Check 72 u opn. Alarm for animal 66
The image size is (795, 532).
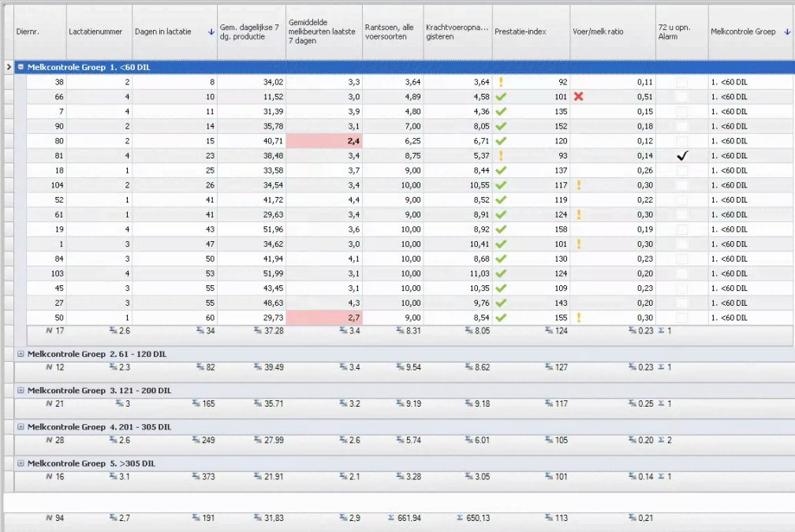pos(682,96)
